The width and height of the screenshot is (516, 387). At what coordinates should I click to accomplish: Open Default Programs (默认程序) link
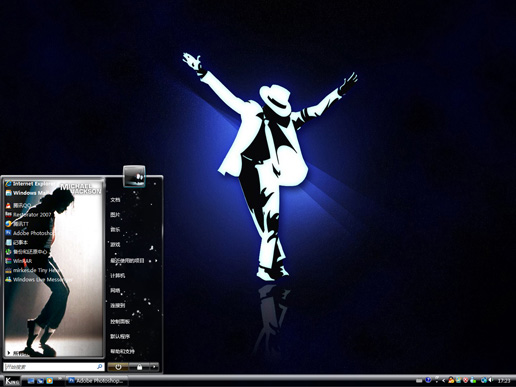coord(120,337)
